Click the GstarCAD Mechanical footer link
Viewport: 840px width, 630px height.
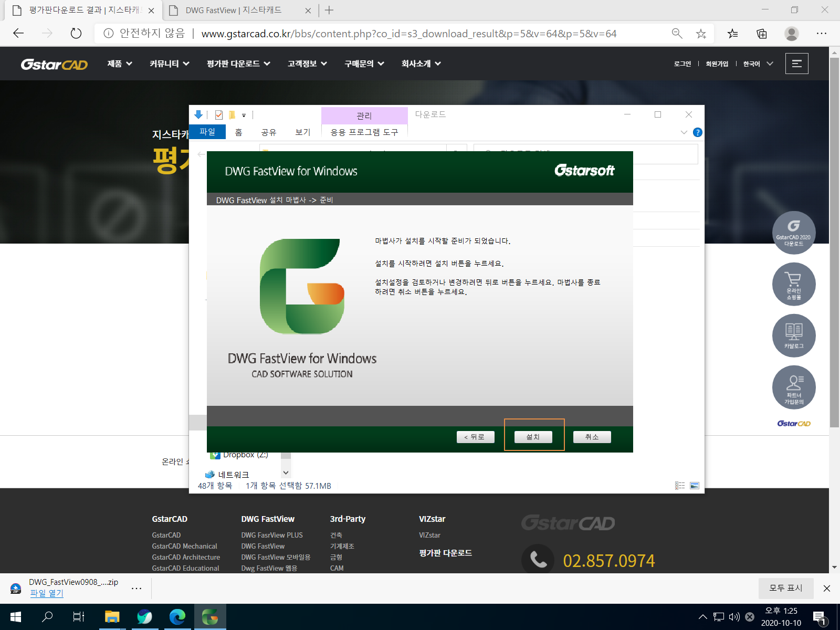click(184, 546)
